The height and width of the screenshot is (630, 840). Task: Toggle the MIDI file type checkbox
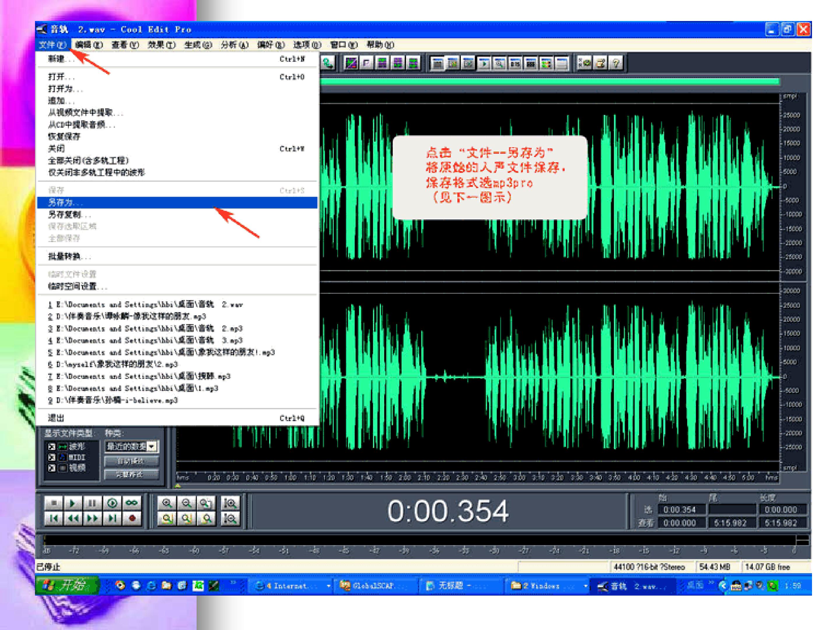coord(52,457)
